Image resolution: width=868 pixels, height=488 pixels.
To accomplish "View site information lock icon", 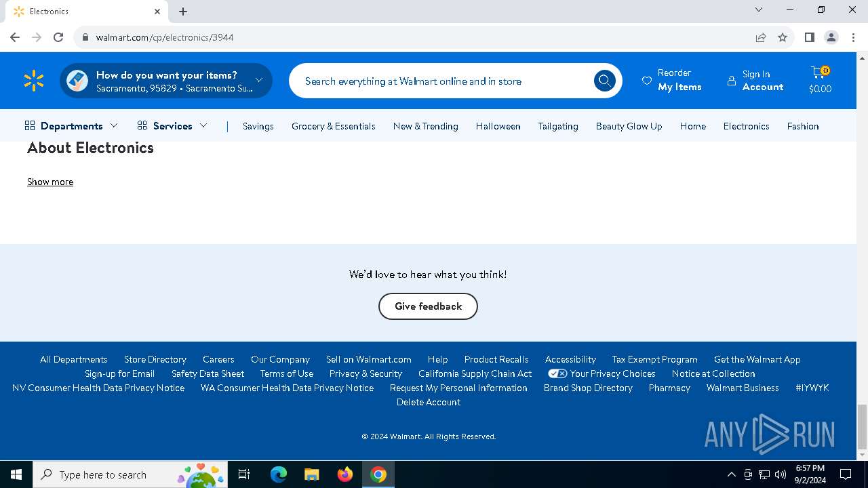I will (85, 37).
